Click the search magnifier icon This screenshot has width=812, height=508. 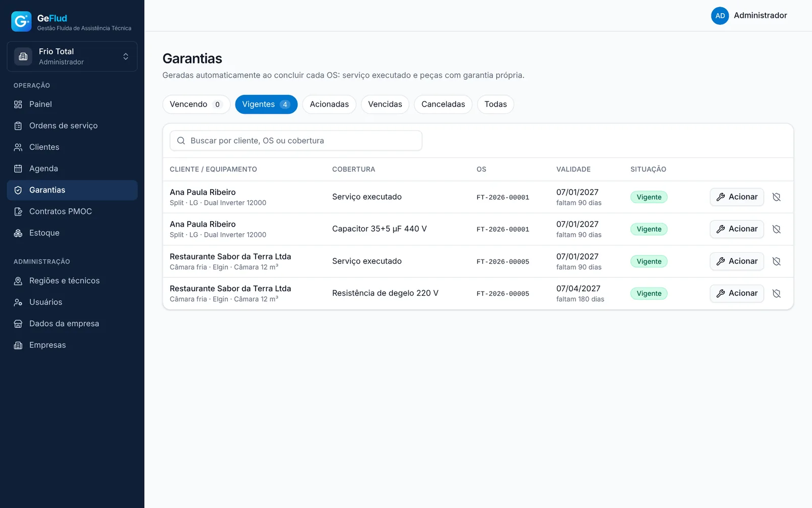181,141
